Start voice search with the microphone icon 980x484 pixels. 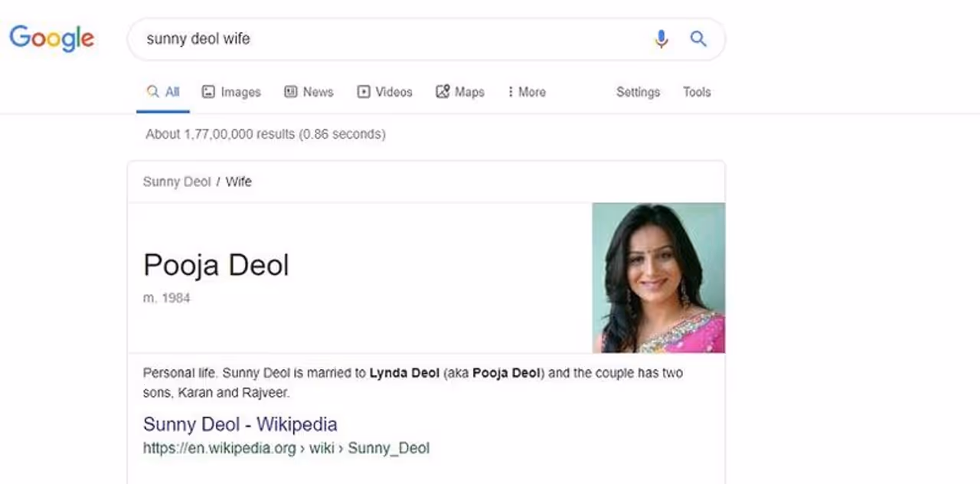661,39
